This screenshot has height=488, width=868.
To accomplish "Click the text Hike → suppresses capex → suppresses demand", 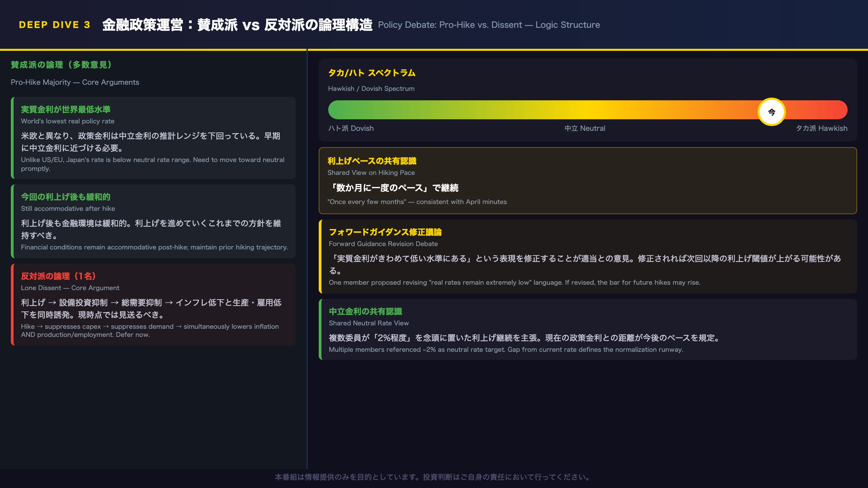I will pos(150,330).
